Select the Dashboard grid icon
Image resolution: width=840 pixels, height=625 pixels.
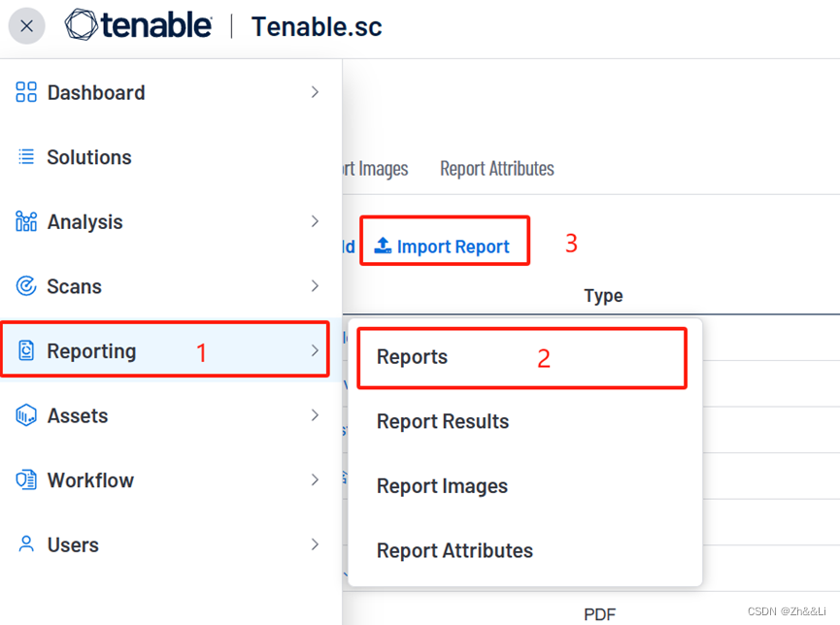(x=25, y=92)
